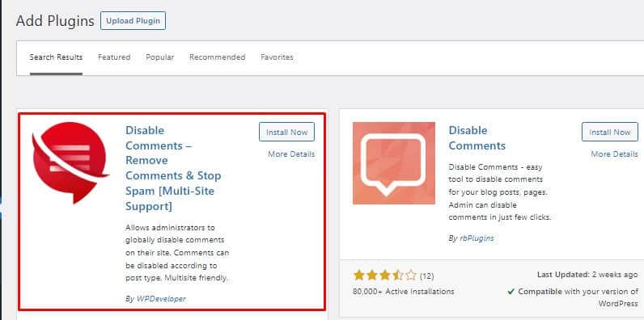
Task: Click the star rating of rbPlugins plugin
Action: point(385,276)
